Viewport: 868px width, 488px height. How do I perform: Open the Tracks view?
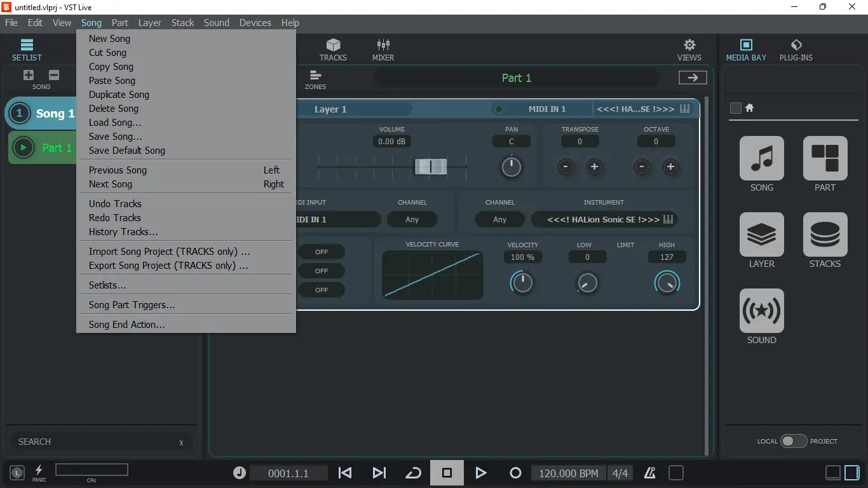tap(333, 50)
